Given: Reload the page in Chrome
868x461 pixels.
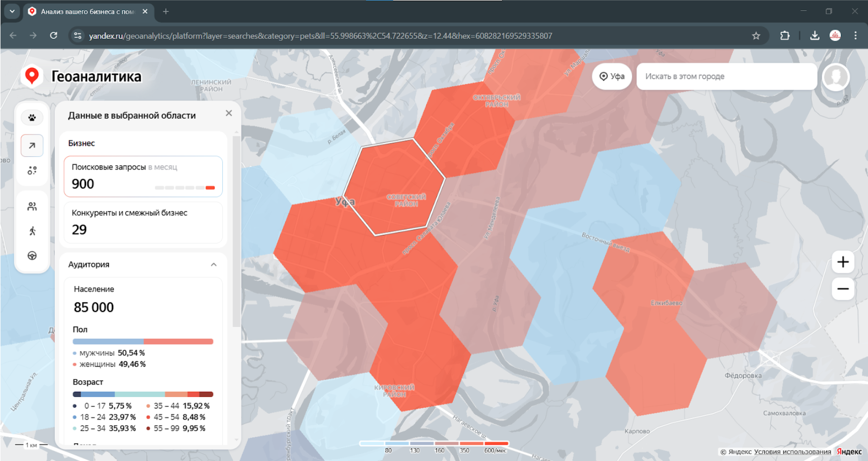Looking at the screenshot, I should pyautogui.click(x=54, y=35).
